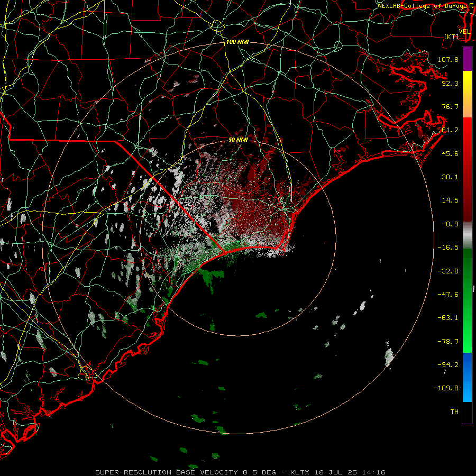Viewport: 476px width, 476px height.
Task: Select the -78.7 velocity scale value
Action: tap(448, 342)
